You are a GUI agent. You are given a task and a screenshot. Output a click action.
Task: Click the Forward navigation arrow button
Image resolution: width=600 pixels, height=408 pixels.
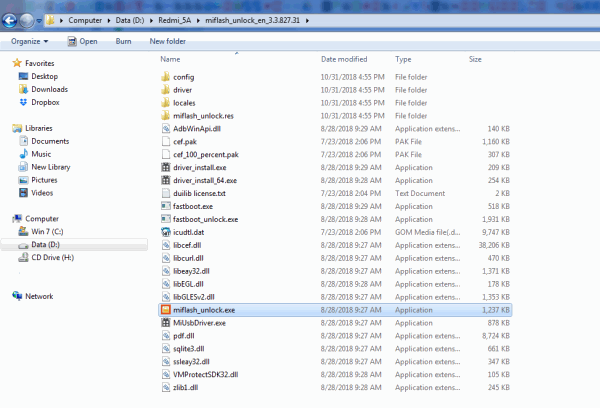27,20
